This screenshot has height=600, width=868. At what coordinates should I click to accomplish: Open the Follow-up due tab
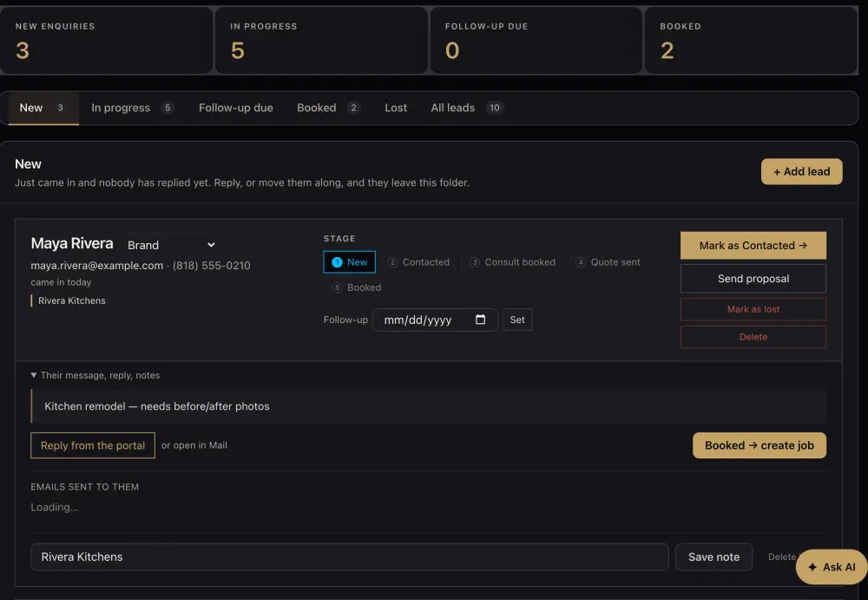236,108
